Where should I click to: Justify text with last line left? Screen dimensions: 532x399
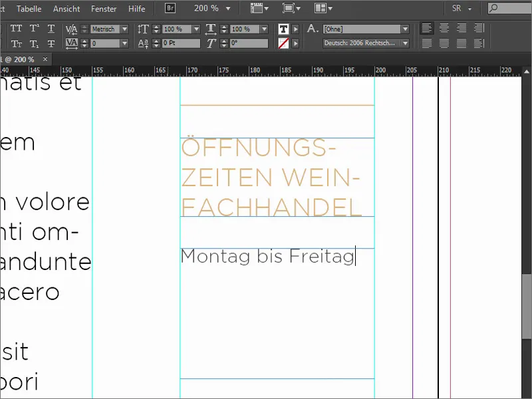(x=427, y=43)
